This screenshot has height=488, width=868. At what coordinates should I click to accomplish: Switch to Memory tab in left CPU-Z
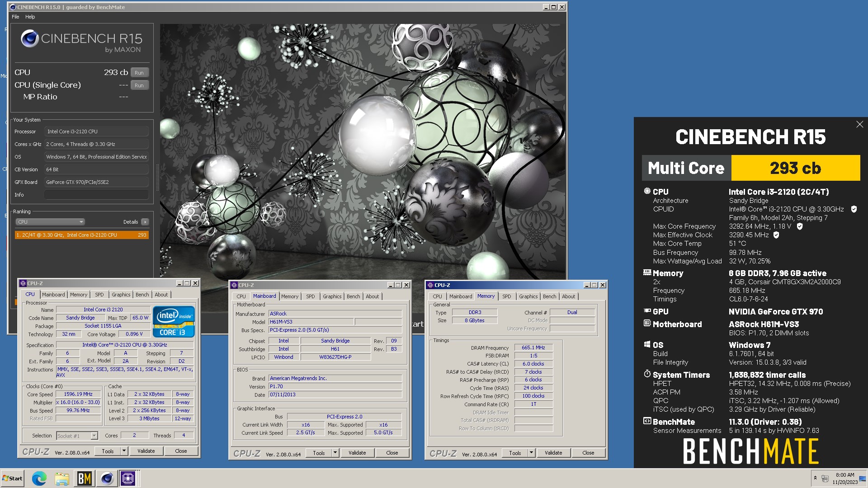pyautogui.click(x=79, y=295)
